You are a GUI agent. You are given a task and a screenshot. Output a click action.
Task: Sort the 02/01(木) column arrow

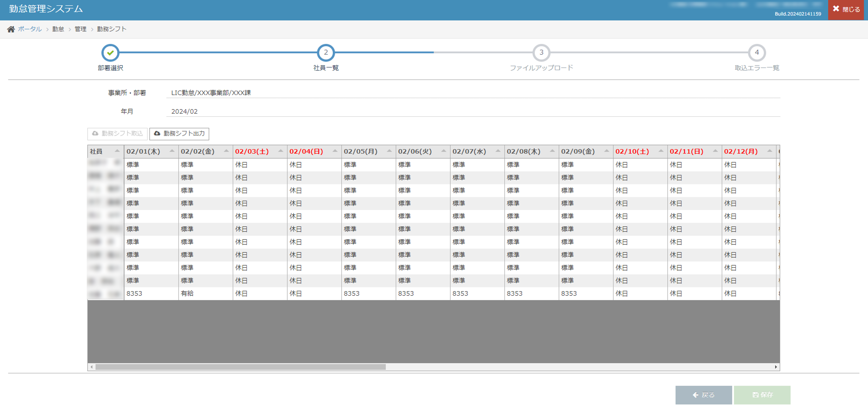(172, 151)
